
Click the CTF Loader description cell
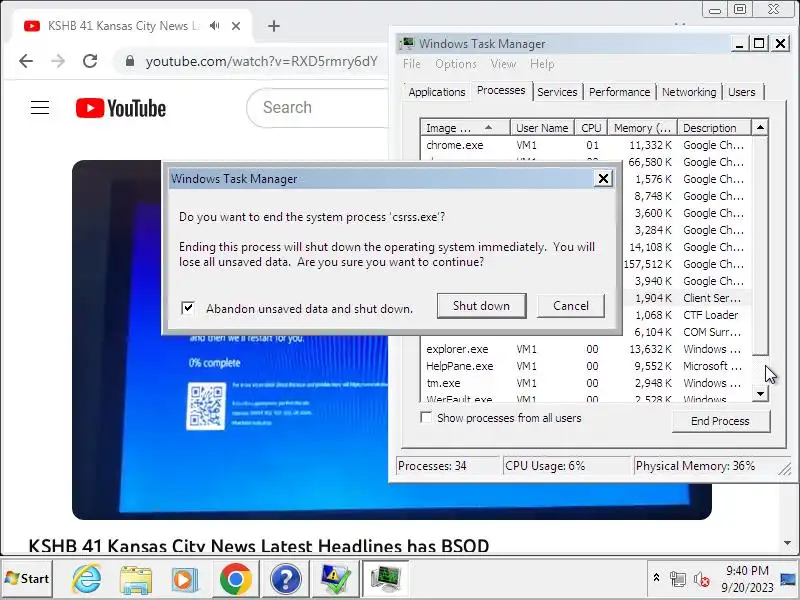tap(711, 315)
